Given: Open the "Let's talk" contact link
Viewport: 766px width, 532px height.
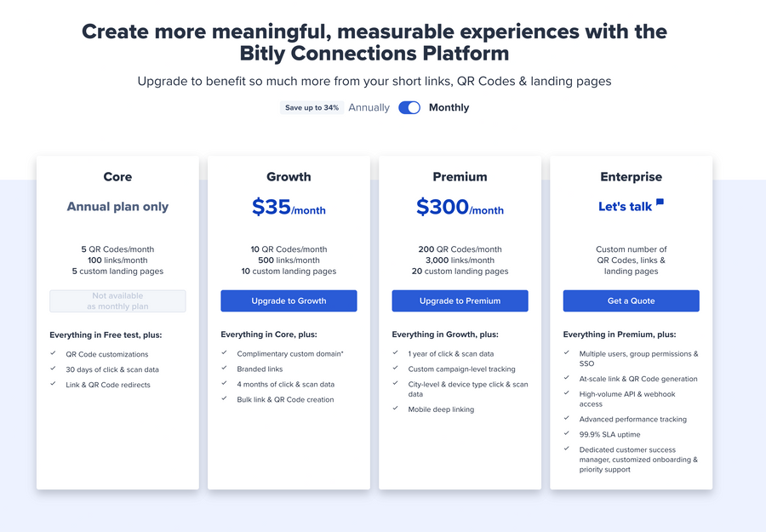Looking at the screenshot, I should [626, 204].
